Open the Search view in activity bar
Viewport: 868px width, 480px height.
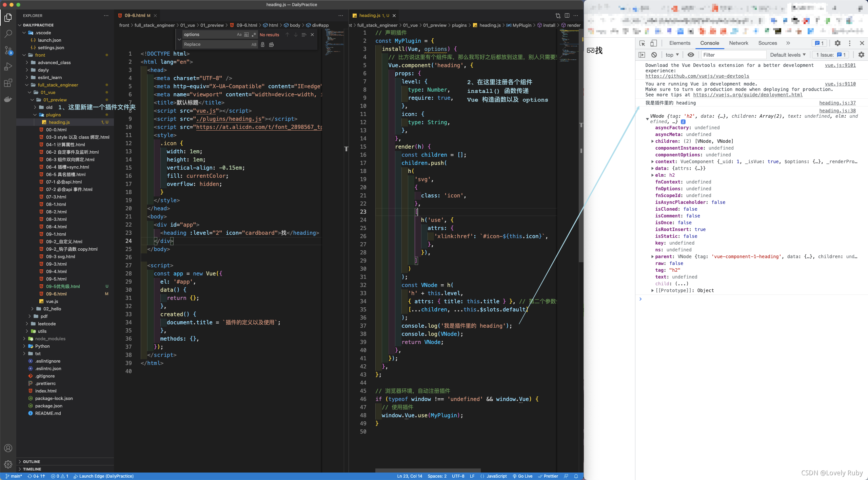8,34
